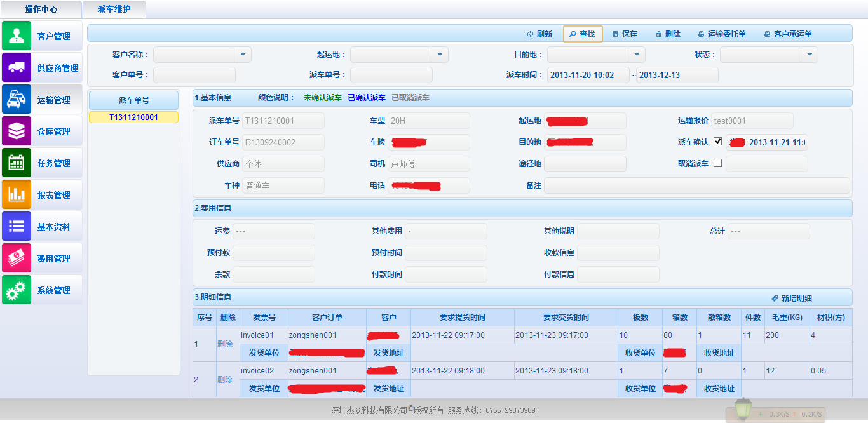The height and width of the screenshot is (423, 868).
Task: Open 系统管理 gears icon
Action: [x=17, y=290]
